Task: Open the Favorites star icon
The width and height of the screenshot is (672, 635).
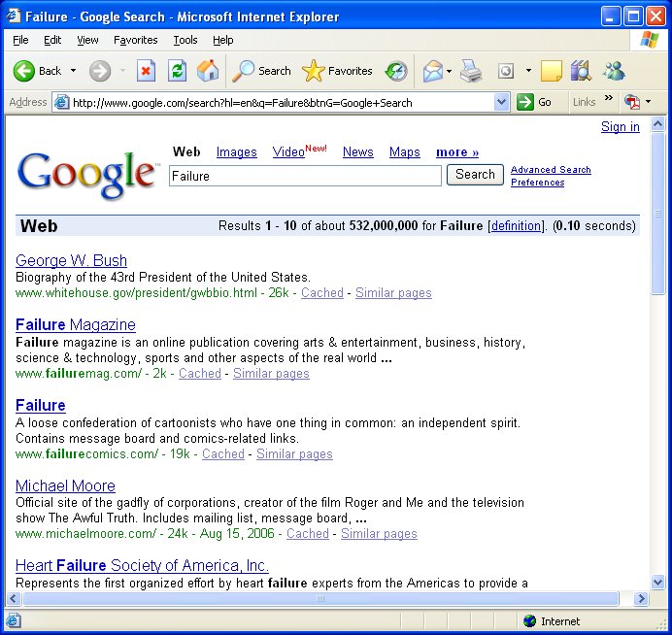Action: click(x=314, y=71)
